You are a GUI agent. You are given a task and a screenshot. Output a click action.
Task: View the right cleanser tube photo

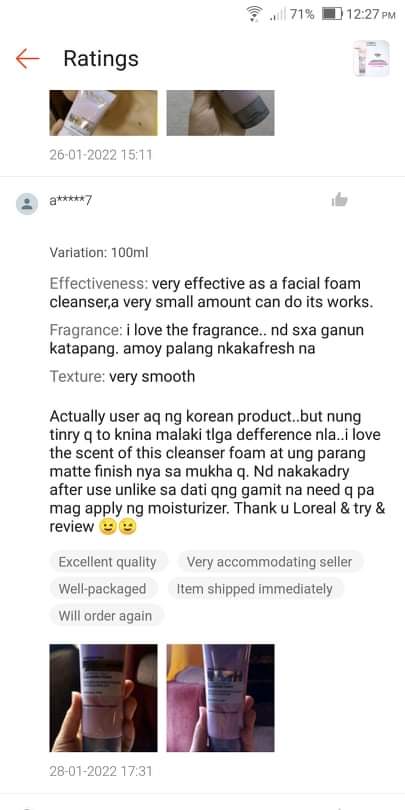click(x=221, y=698)
